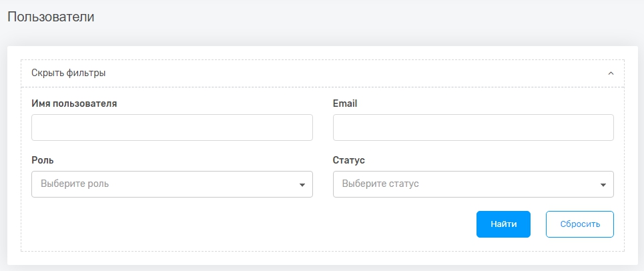The image size is (644, 271).
Task: Click the Статус field label
Action: click(349, 160)
